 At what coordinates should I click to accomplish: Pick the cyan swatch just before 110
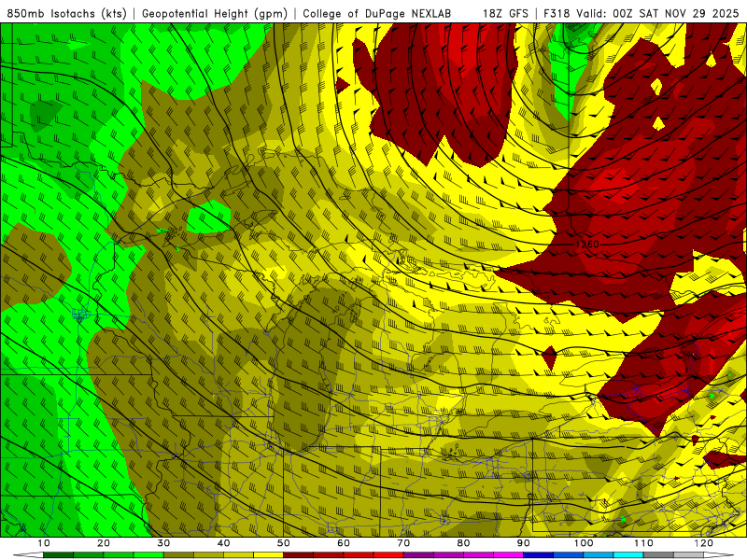(x=628, y=555)
